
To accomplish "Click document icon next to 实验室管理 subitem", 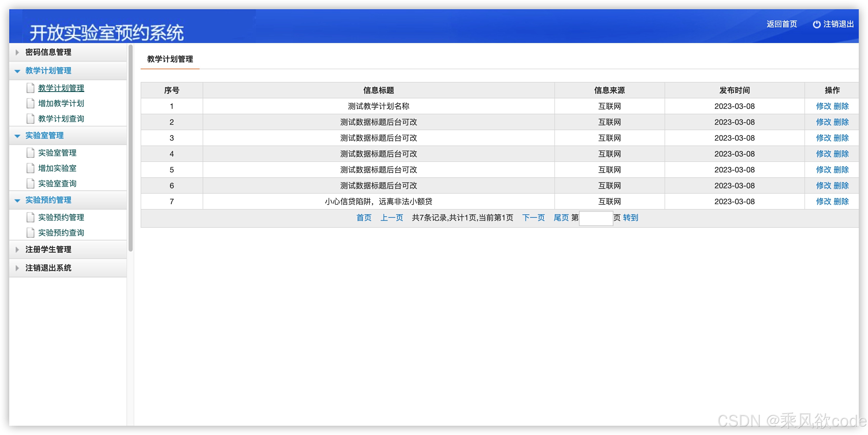I will coord(30,153).
